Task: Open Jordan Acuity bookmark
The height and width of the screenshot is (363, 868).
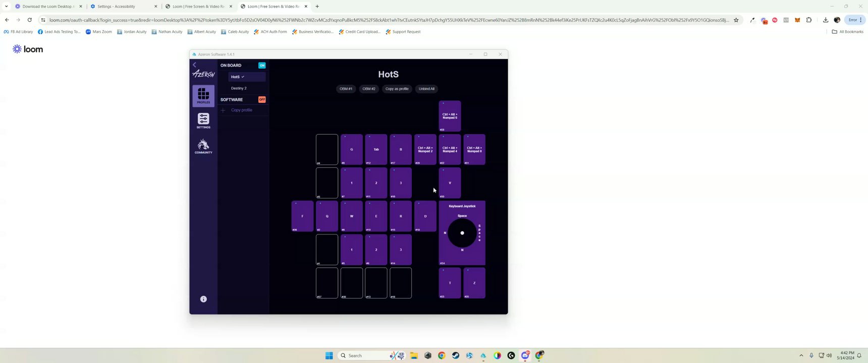Action: (132, 32)
